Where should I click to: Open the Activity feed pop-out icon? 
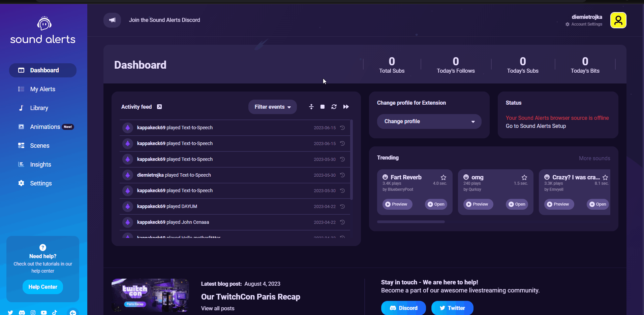pos(159,107)
